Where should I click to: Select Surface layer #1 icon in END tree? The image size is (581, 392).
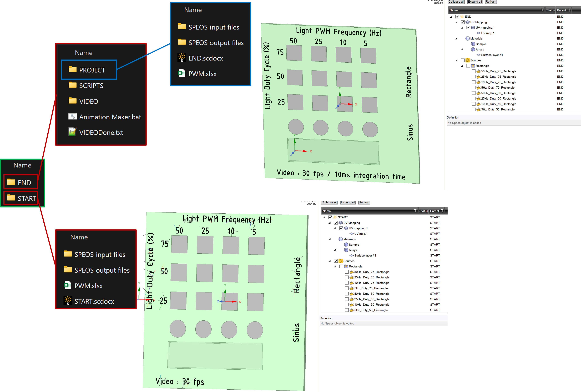tap(479, 55)
